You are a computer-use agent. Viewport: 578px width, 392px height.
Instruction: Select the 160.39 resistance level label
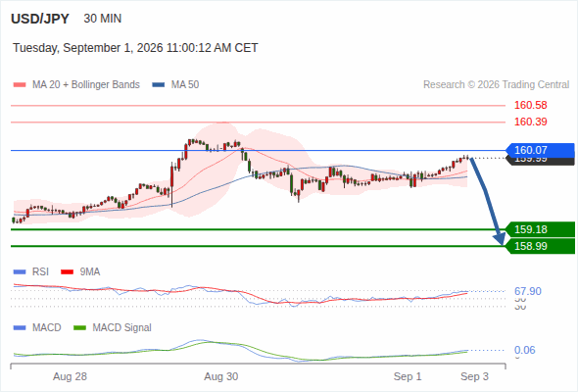pos(530,122)
